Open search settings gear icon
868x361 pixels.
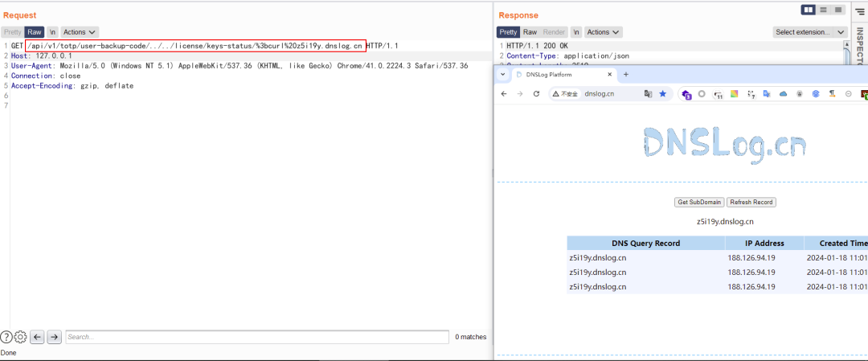[20, 337]
